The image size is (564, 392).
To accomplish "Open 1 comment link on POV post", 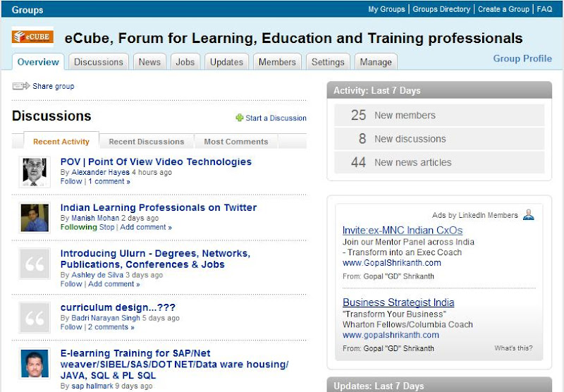I will pos(109,181).
